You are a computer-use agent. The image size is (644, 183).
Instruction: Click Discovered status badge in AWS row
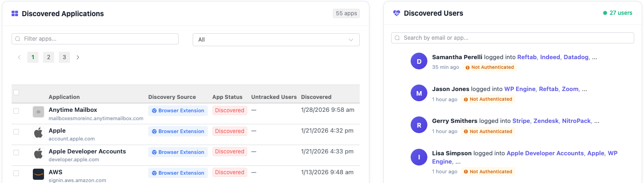click(230, 173)
